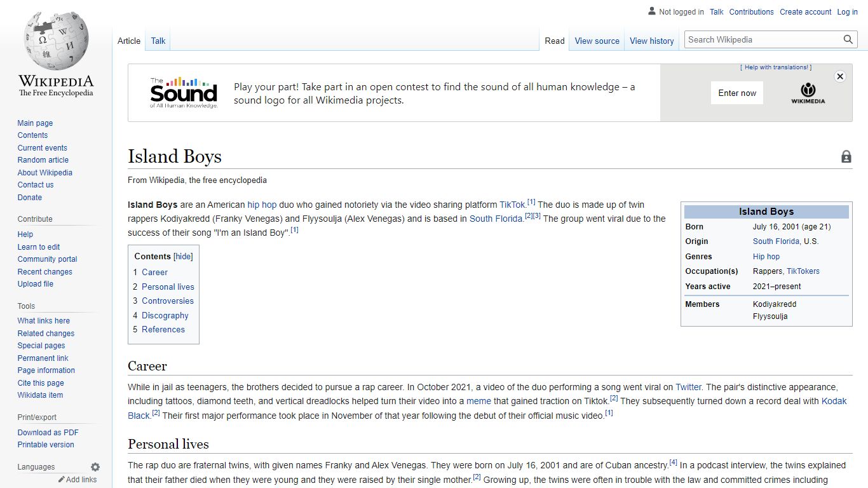This screenshot has width=868, height=488.
Task: Follow the TikTok link in intro
Action: (512, 205)
